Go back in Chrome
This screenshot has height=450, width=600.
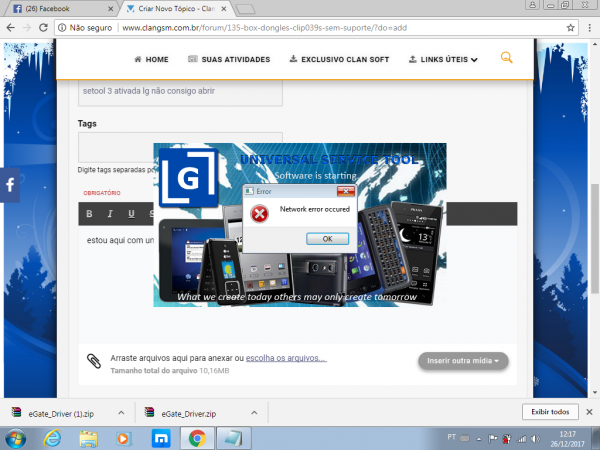point(11,28)
